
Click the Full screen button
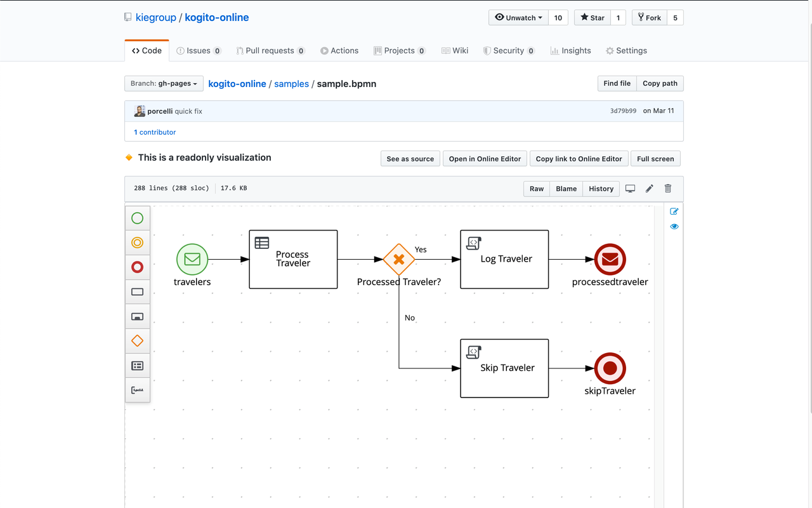coord(655,159)
